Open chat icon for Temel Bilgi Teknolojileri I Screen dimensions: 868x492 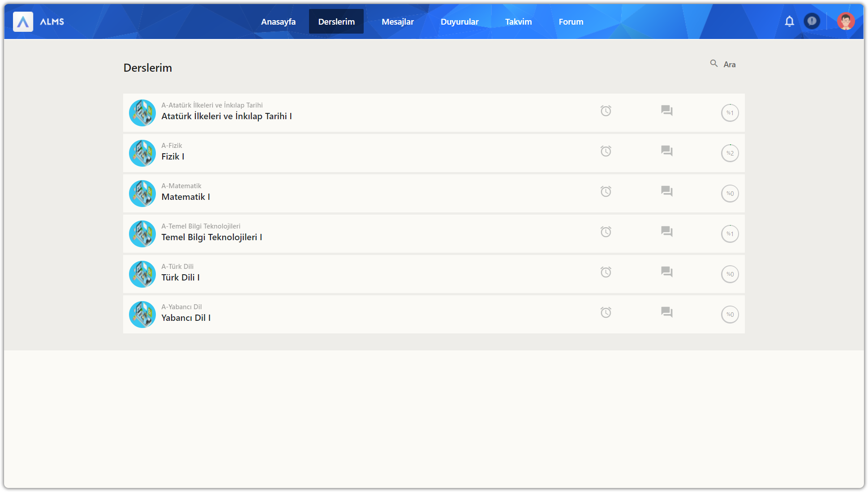pyautogui.click(x=666, y=232)
